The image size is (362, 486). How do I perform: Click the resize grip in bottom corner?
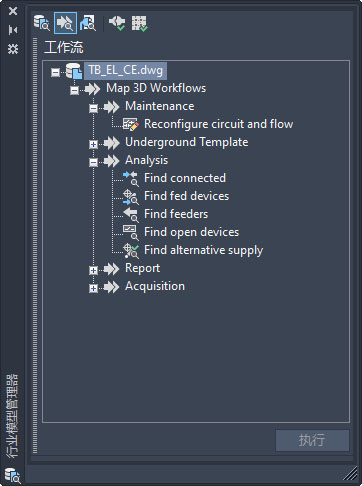coord(350,473)
